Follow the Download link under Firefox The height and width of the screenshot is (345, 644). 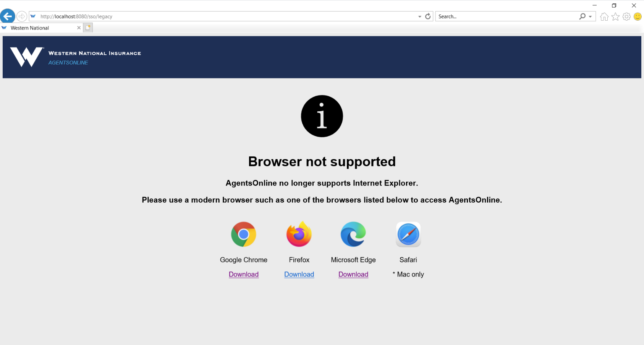(299, 274)
